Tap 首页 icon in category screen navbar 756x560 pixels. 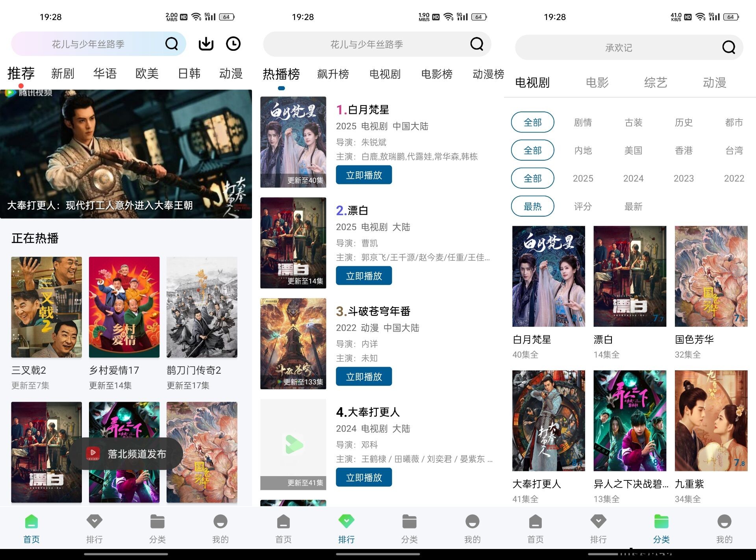click(535, 521)
